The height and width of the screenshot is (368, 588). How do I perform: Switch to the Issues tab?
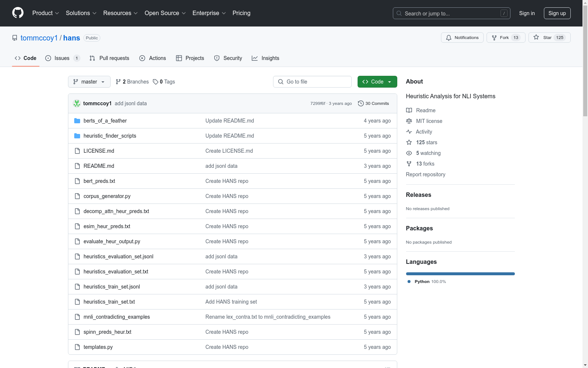coord(62,58)
